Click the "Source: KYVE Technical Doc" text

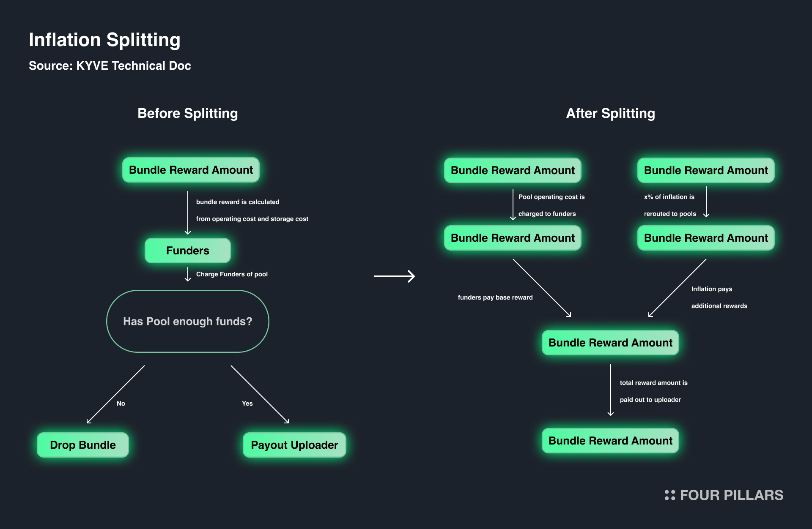tap(110, 66)
